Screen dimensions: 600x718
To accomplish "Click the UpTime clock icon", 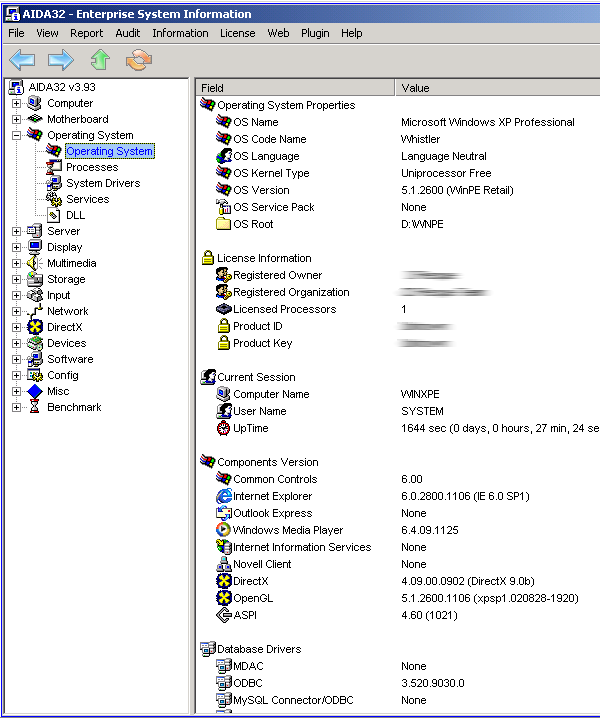I will coord(223,428).
